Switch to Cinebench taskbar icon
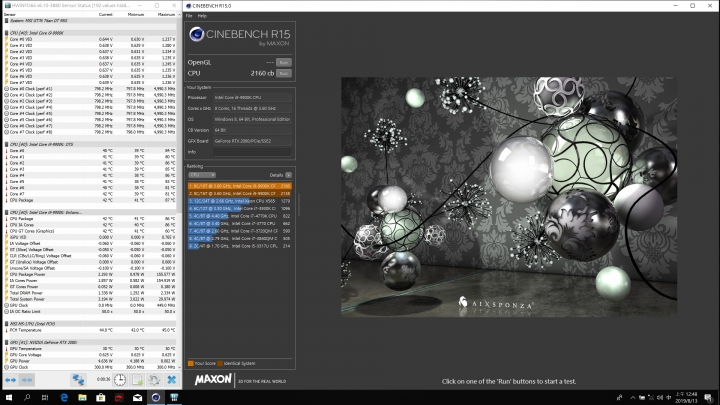 (156, 397)
